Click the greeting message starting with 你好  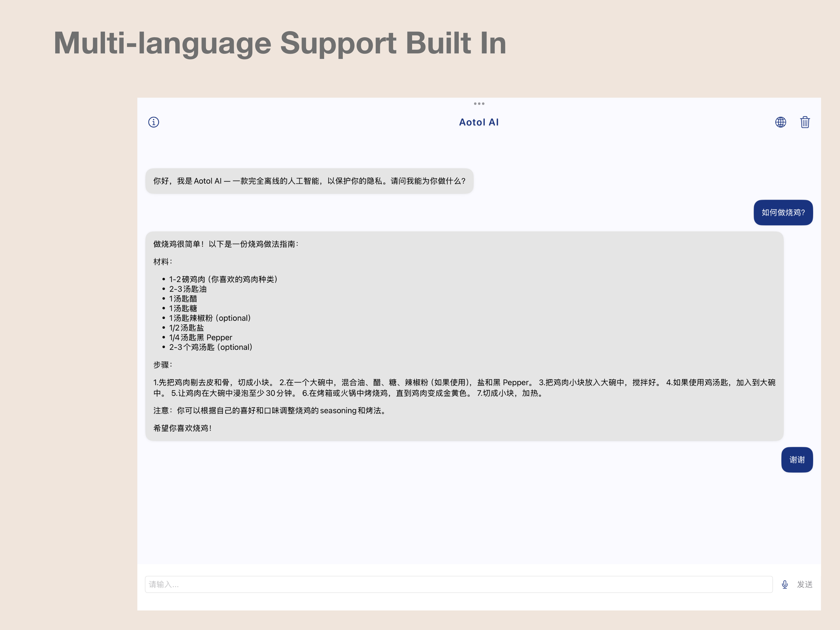point(309,181)
